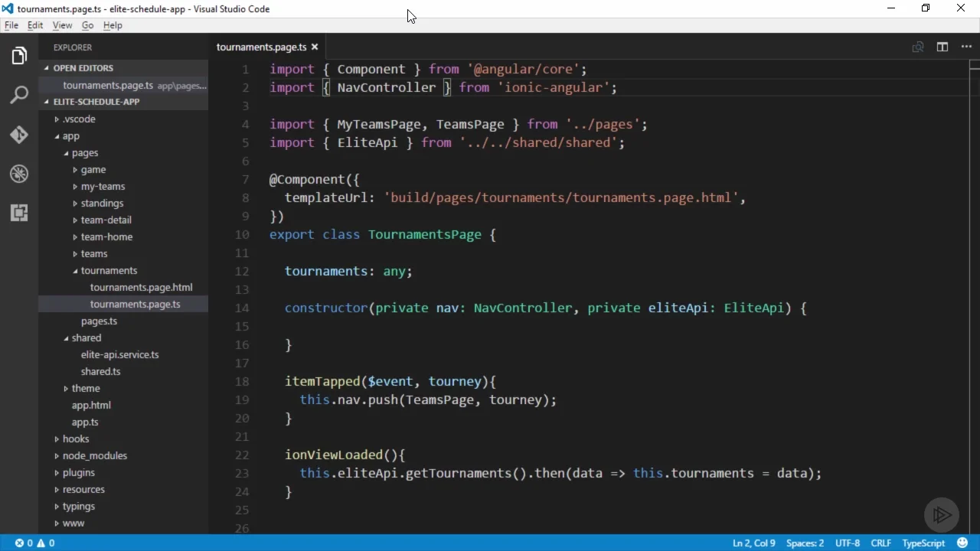This screenshot has width=980, height=551.
Task: Open the Search view in activity bar
Action: pos(19,95)
